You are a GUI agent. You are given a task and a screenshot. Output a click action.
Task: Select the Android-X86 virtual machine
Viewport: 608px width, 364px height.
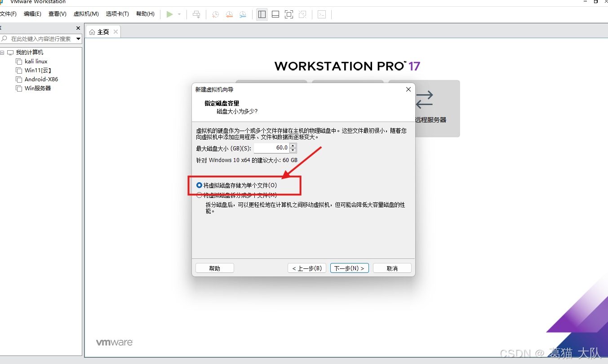pyautogui.click(x=41, y=79)
